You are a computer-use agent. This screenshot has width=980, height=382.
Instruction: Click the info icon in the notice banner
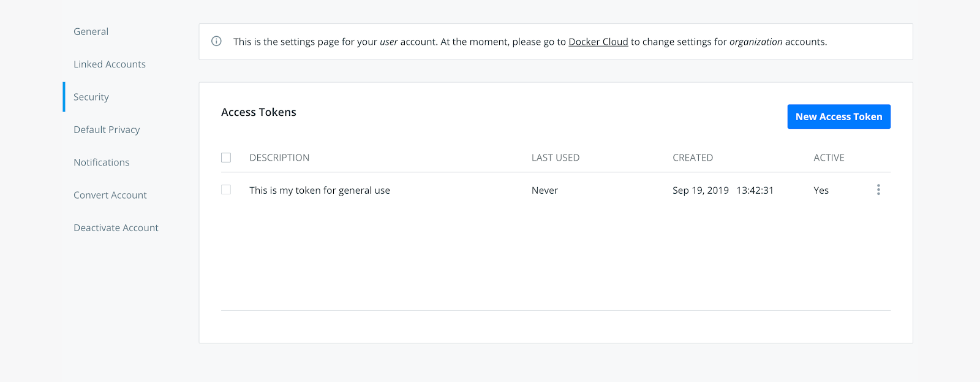point(216,41)
